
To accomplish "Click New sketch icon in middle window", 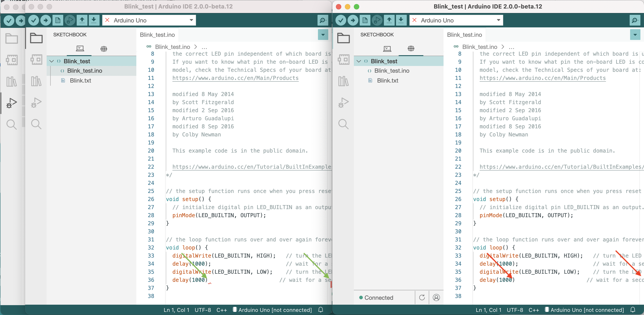I will (57, 20).
